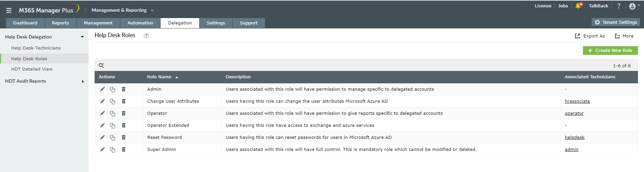Click the edit pencil for Admin role
The image size is (644, 172).
(102, 89)
